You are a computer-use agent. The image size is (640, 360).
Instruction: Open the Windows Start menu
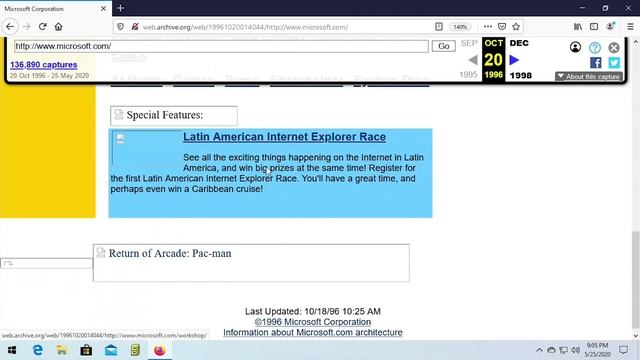[x=12, y=350]
